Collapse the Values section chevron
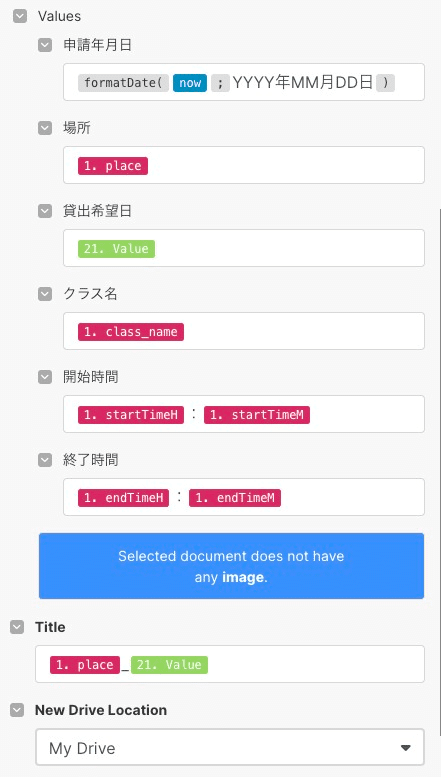The height and width of the screenshot is (777, 441). tap(20, 16)
